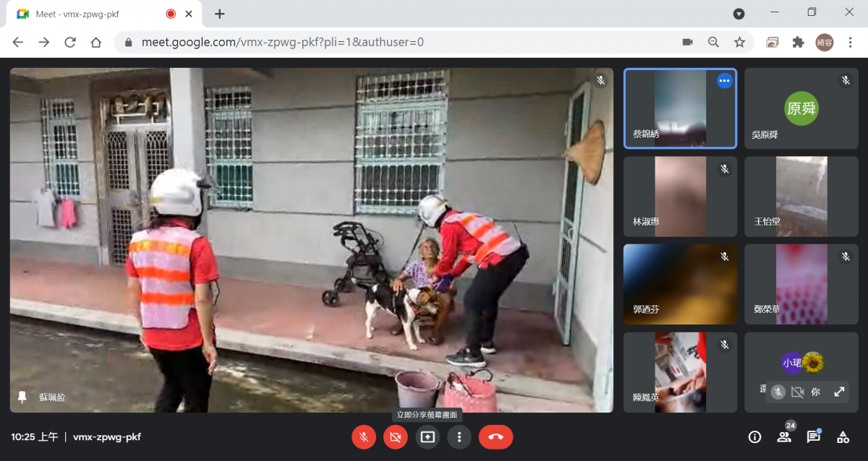This screenshot has width=868, height=461.
Task: Select the 吳原舜 participant tile
Action: click(x=801, y=108)
